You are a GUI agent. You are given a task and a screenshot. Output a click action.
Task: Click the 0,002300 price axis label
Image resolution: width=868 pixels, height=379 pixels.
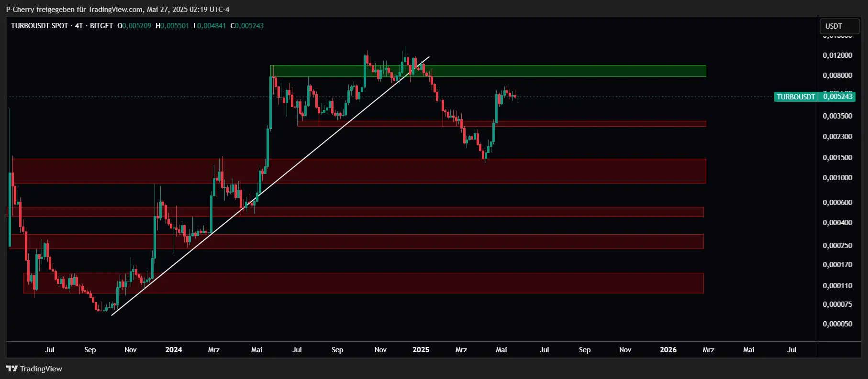pyautogui.click(x=837, y=137)
